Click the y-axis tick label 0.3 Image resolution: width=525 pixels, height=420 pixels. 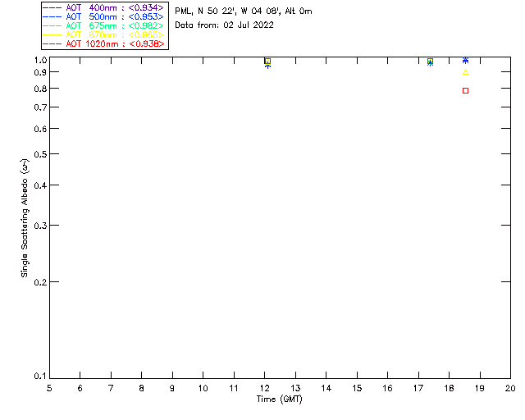click(x=40, y=226)
